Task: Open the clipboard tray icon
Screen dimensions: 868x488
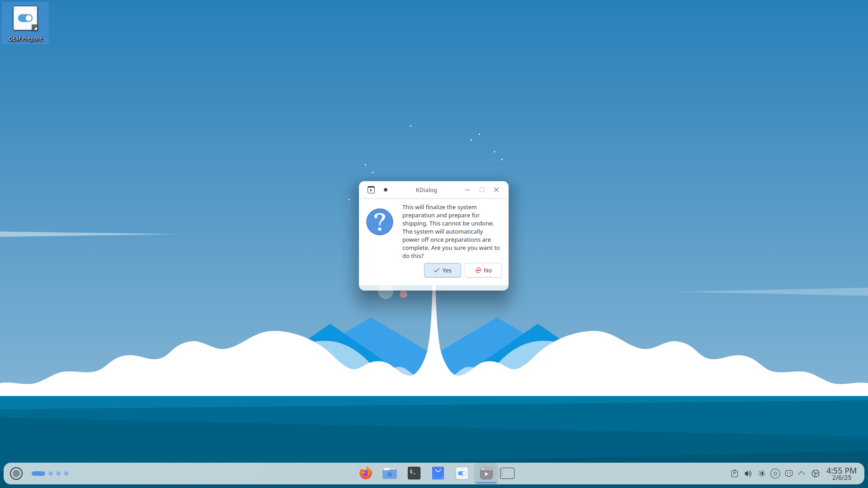Action: coord(735,474)
